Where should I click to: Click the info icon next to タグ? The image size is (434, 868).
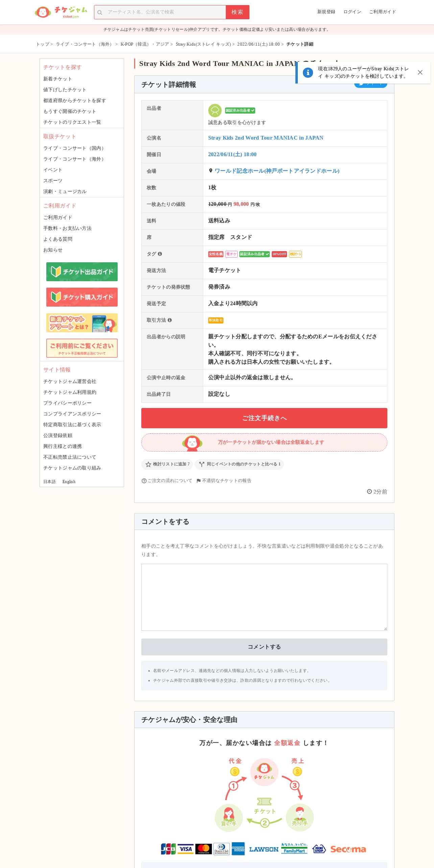pos(160,254)
